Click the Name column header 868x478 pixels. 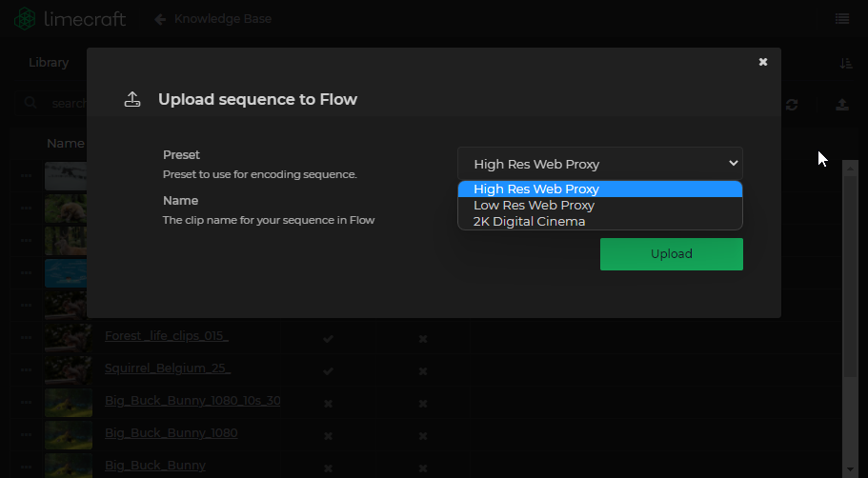coord(66,143)
